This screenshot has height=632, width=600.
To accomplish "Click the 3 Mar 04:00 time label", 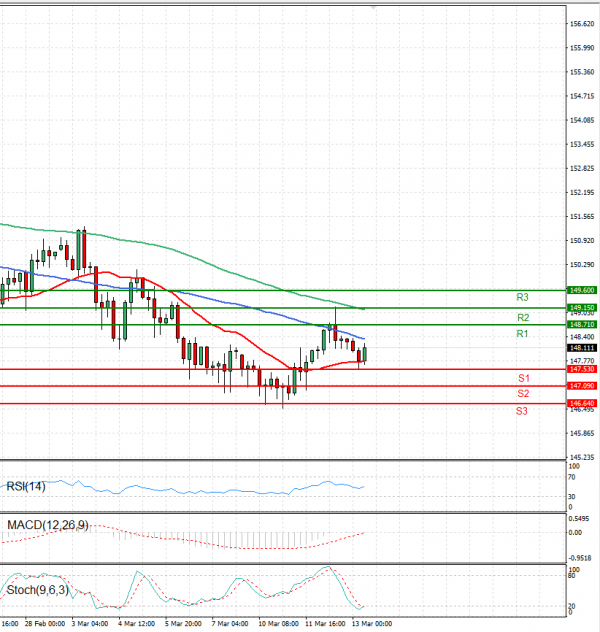I will coord(90,624).
